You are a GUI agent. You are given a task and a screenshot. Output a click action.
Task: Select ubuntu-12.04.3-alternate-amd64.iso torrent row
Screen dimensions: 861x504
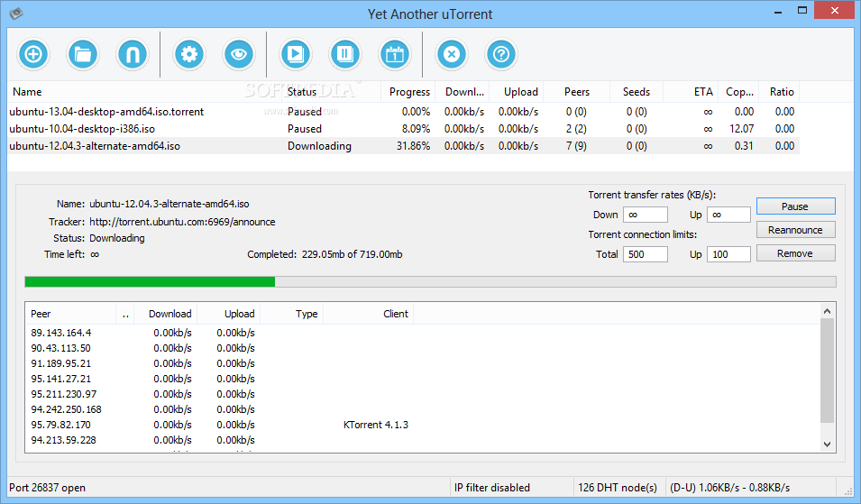point(403,145)
